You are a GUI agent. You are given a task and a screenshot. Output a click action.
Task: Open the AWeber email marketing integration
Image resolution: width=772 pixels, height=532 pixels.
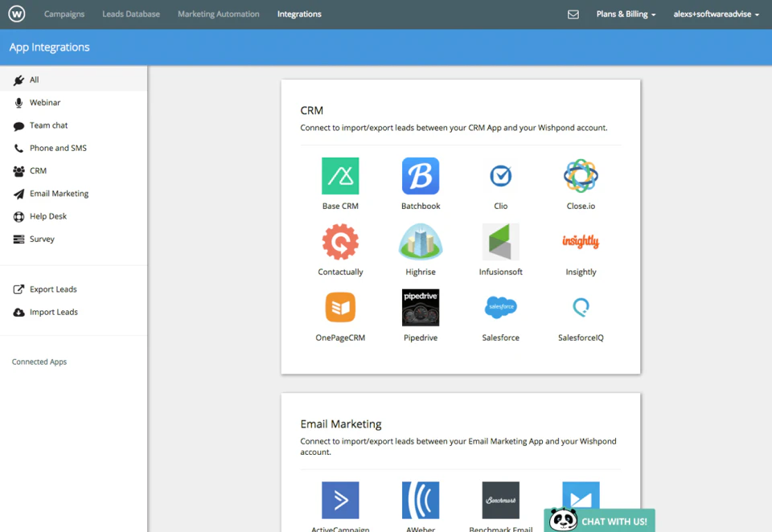[x=420, y=500]
